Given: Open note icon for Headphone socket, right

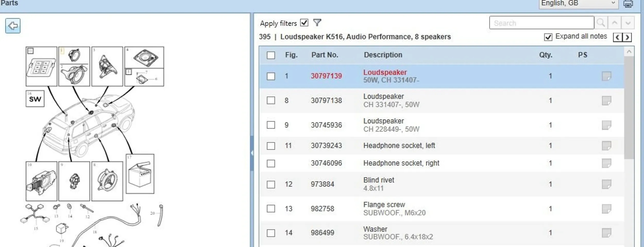Looking at the screenshot, I should coord(606,163).
